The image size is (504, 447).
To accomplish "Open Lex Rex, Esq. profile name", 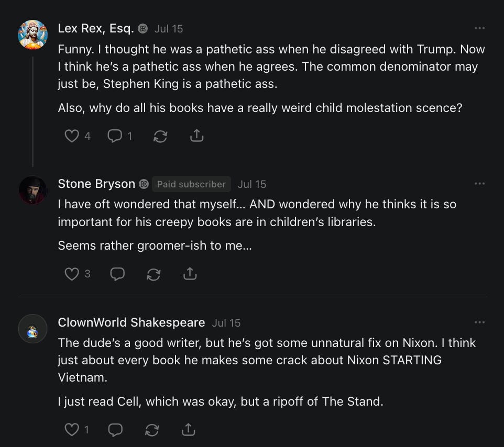I will click(x=96, y=28).
